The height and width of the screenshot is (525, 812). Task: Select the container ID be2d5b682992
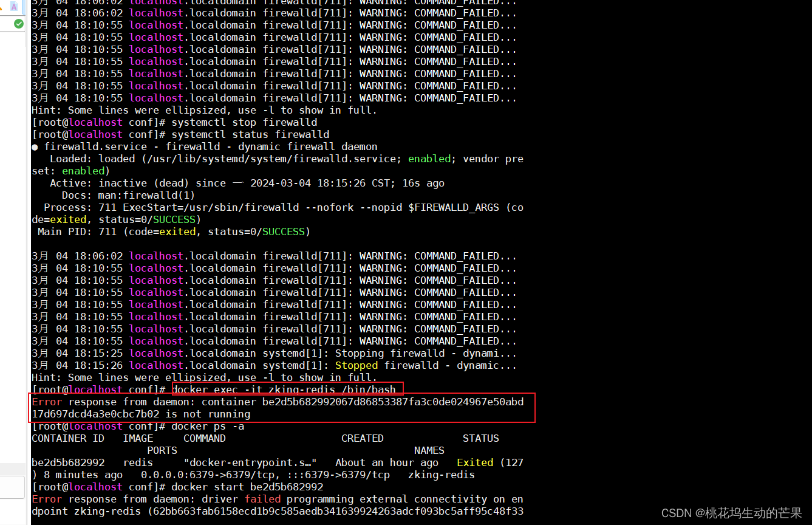[x=67, y=462]
